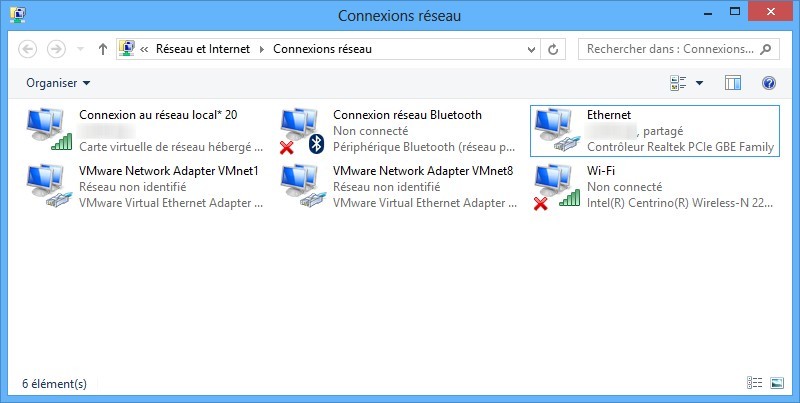
Task: Select the Ethernet adapter icon
Action: tap(557, 130)
